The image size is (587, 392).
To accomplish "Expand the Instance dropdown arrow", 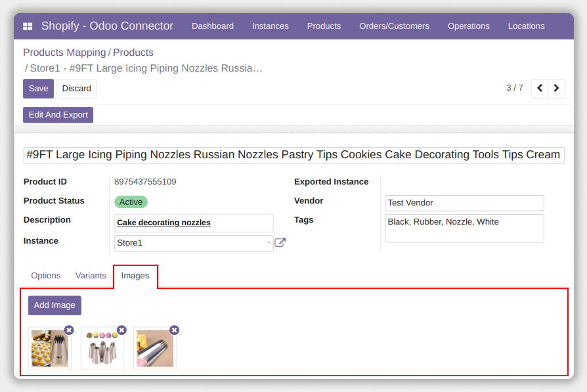I will click(x=269, y=242).
